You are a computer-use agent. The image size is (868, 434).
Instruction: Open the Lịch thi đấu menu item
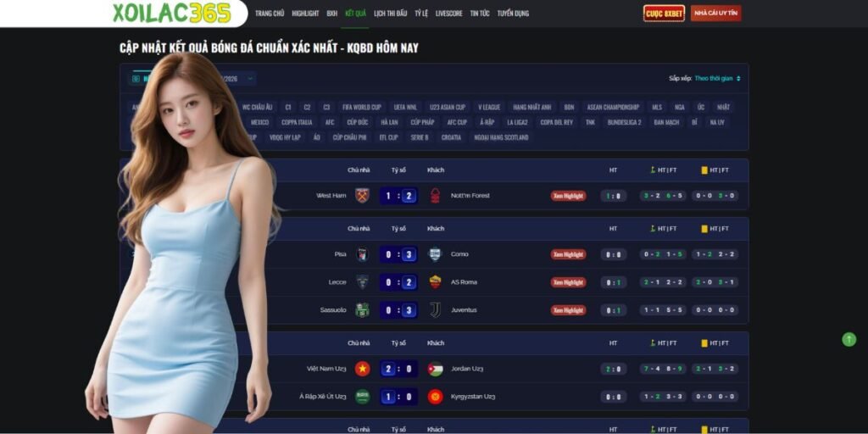tap(390, 14)
